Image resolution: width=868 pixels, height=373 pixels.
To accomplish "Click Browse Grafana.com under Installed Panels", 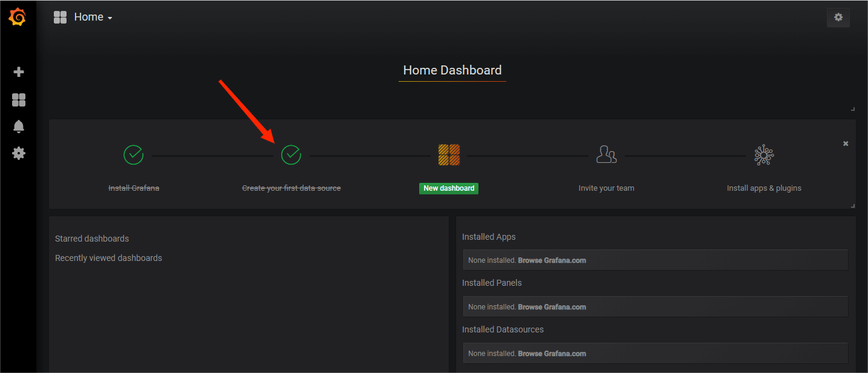I will 552,307.
